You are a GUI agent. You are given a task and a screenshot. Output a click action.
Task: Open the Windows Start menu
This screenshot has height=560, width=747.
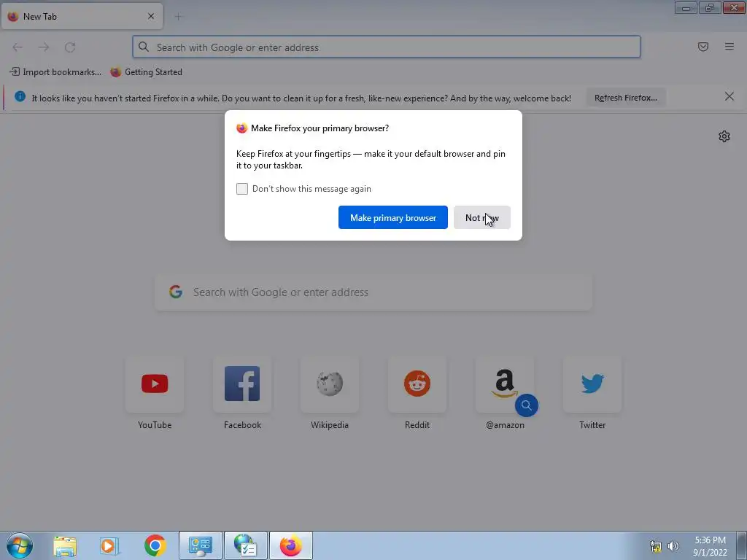point(20,545)
